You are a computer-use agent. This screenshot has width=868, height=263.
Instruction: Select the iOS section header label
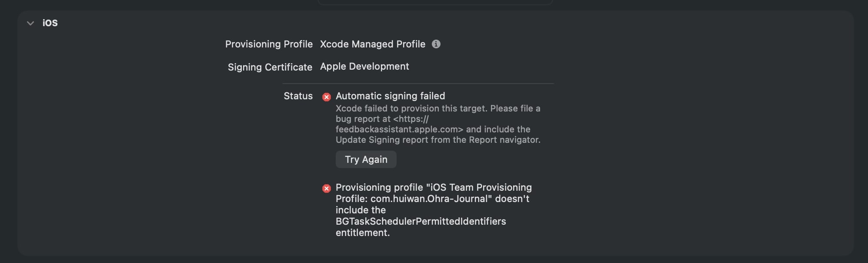pos(50,23)
